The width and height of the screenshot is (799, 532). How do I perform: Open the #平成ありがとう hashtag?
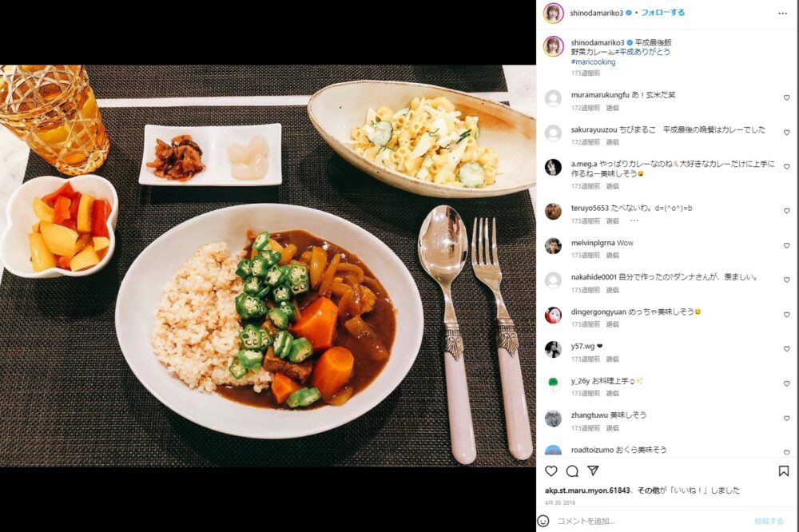(x=642, y=52)
